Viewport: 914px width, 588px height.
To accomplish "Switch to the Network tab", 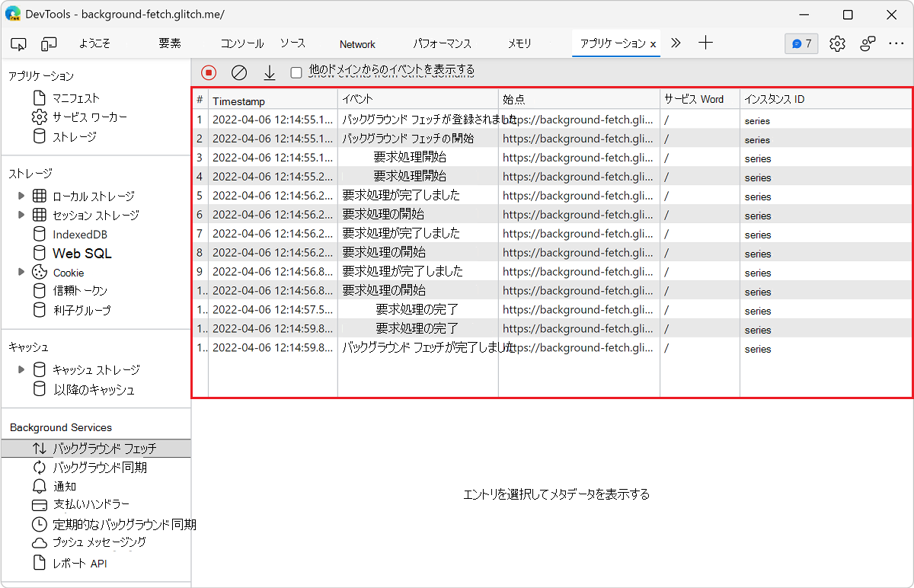I will tap(357, 44).
